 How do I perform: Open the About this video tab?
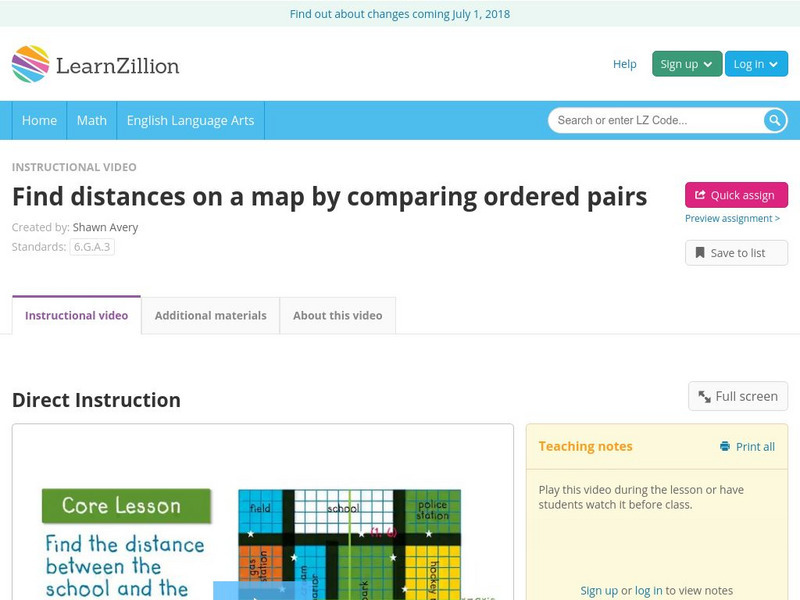(338, 315)
